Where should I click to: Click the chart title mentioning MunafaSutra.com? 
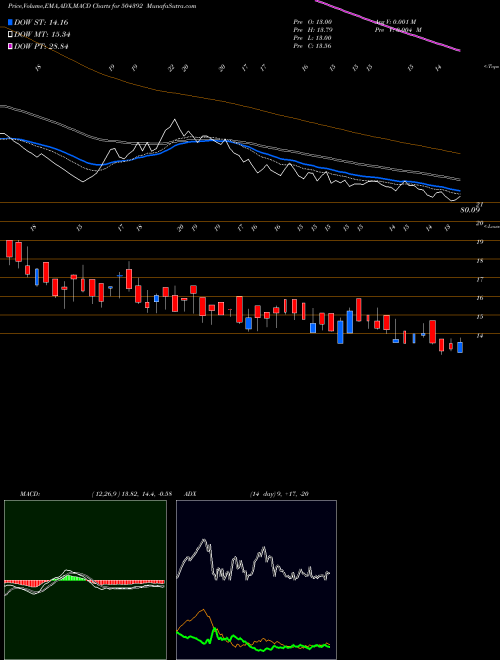click(102, 7)
